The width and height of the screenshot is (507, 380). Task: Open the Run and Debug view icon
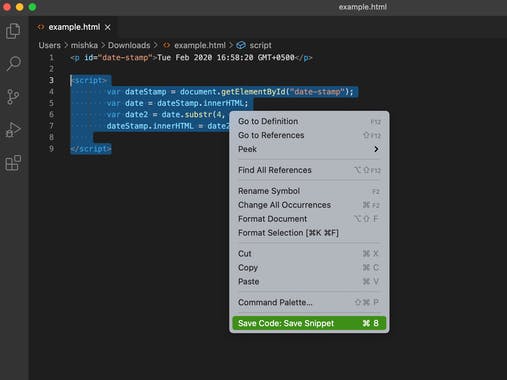[x=13, y=129]
